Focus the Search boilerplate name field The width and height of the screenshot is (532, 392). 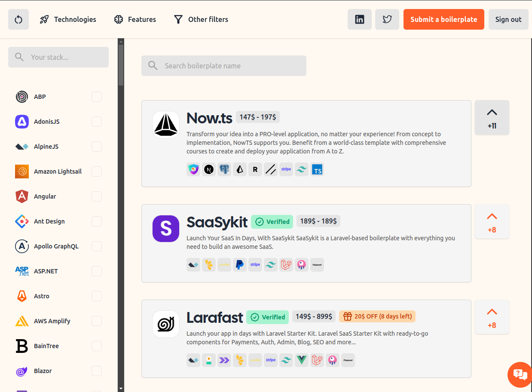pos(223,66)
